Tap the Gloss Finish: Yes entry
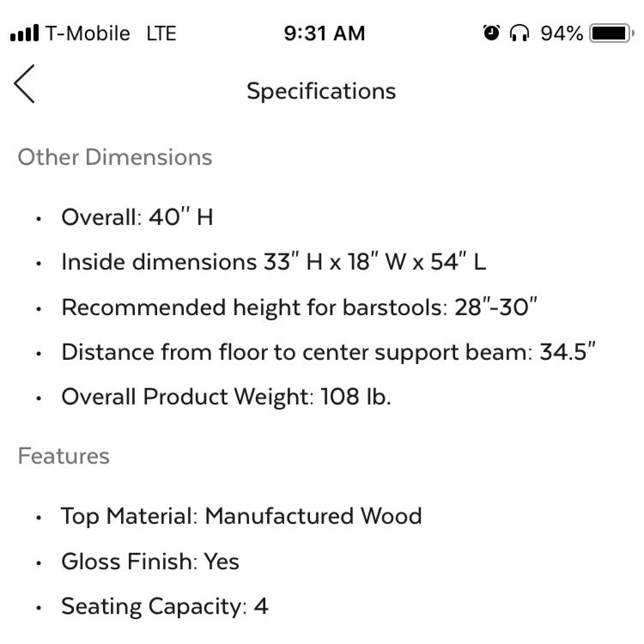Viewport: 644px width, 644px height. click(x=150, y=562)
